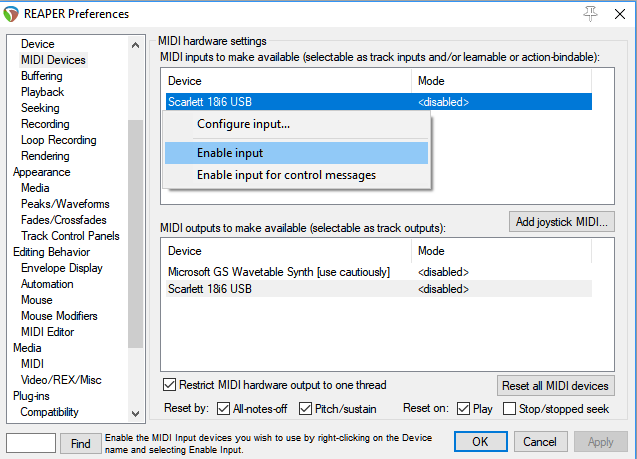This screenshot has width=637, height=459.
Task: Click <disabled> mode of Microsoft GS Wavetable Synth
Action: [443, 272]
